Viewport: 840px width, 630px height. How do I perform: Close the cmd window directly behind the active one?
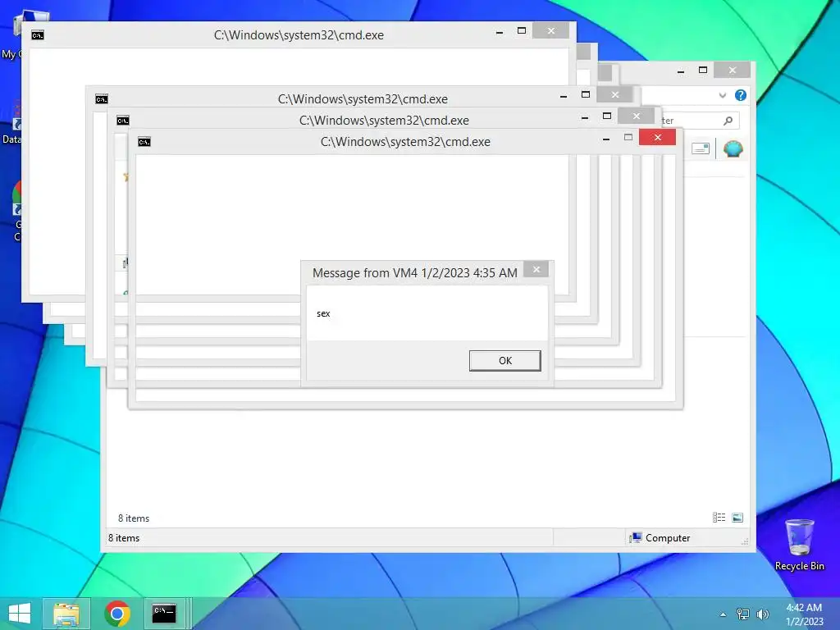click(x=636, y=116)
